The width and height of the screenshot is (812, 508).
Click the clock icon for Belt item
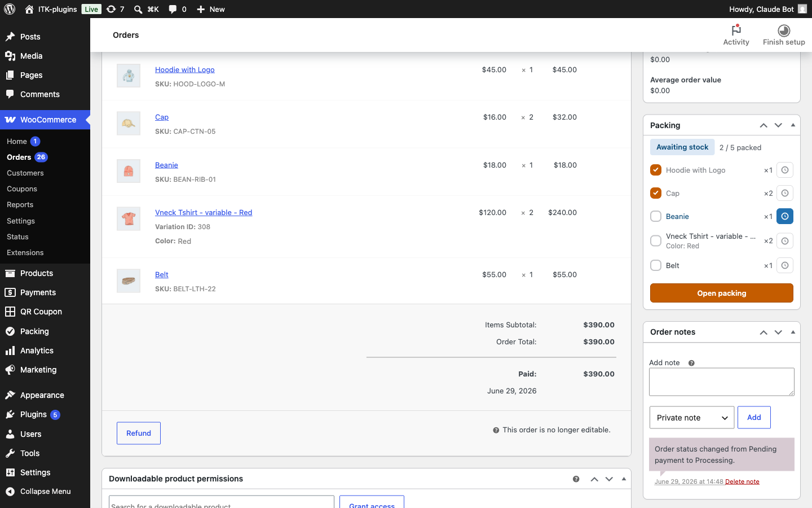[785, 265]
